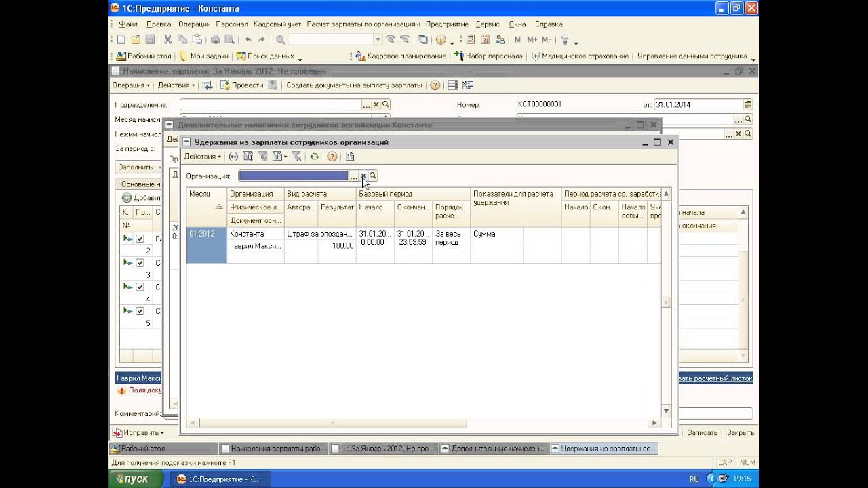
Task: Click the magnifier icon next to Организация field
Action: point(373,176)
